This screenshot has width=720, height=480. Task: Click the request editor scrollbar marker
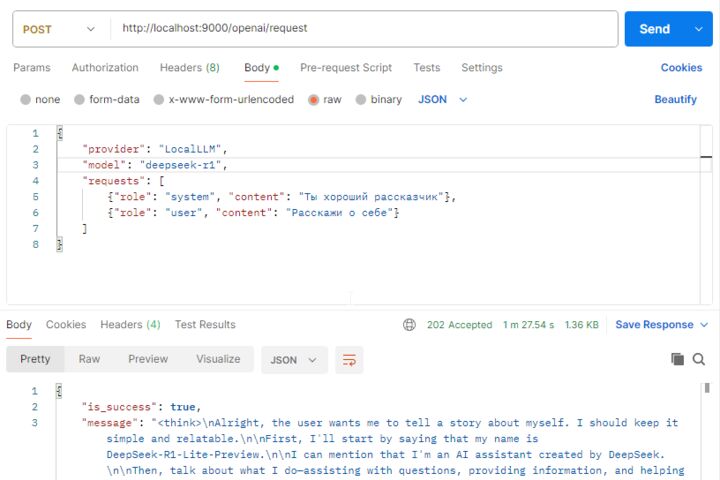pos(706,157)
